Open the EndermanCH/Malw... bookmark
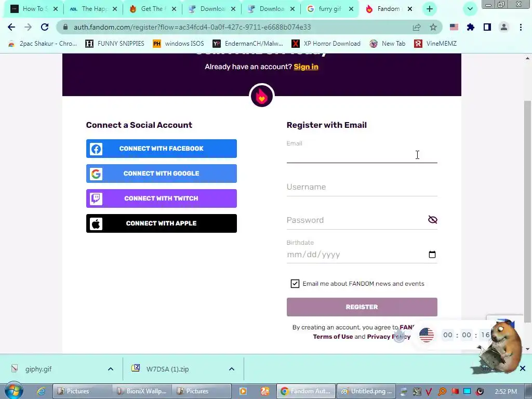The width and height of the screenshot is (532, 399). [248, 44]
